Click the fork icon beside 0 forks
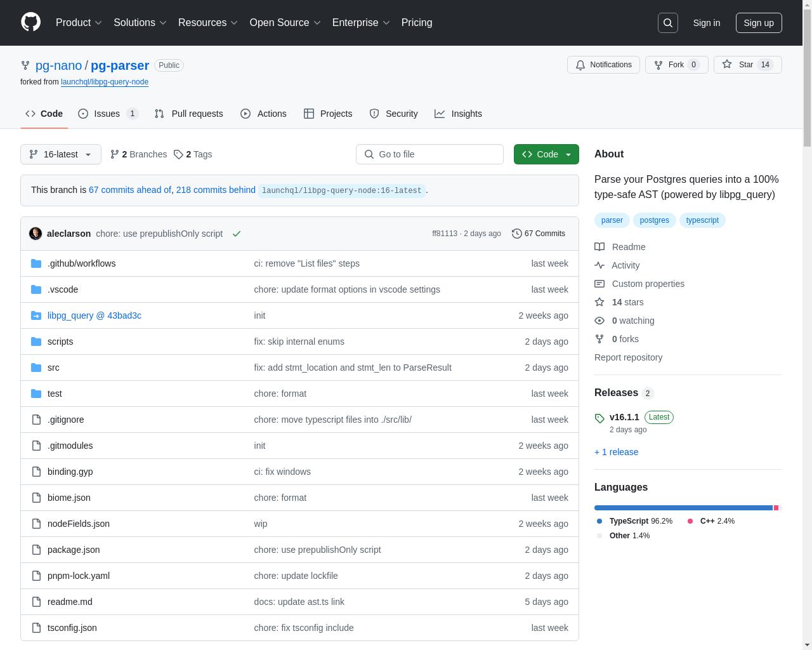 (x=599, y=339)
